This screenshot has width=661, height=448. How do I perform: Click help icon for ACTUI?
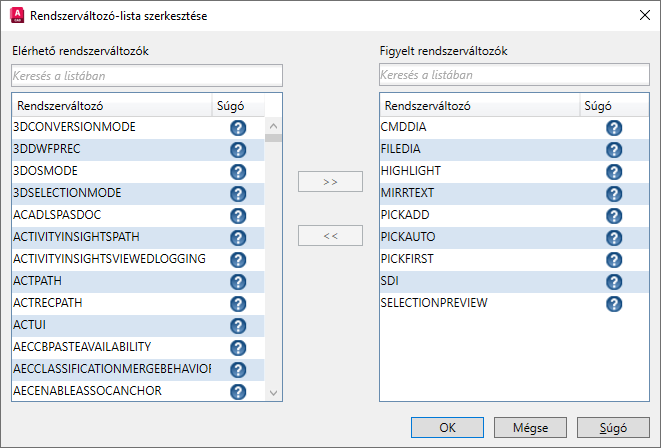click(x=238, y=326)
